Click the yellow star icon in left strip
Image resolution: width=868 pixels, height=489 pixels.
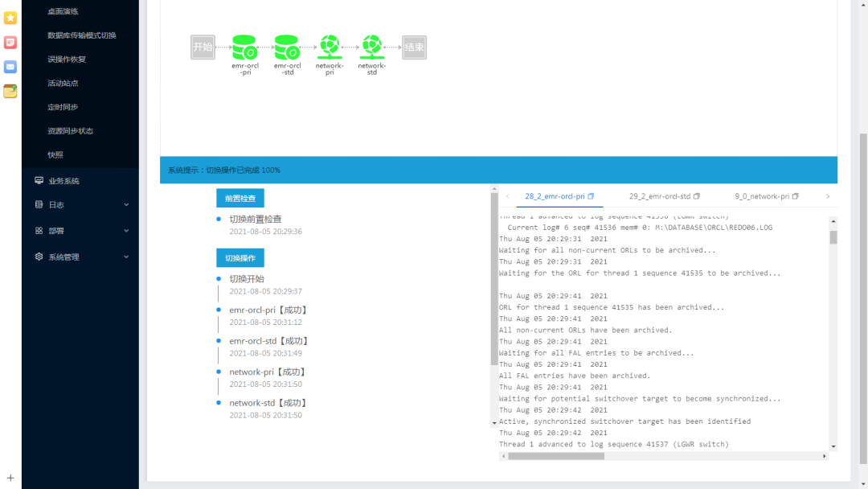[x=10, y=18]
